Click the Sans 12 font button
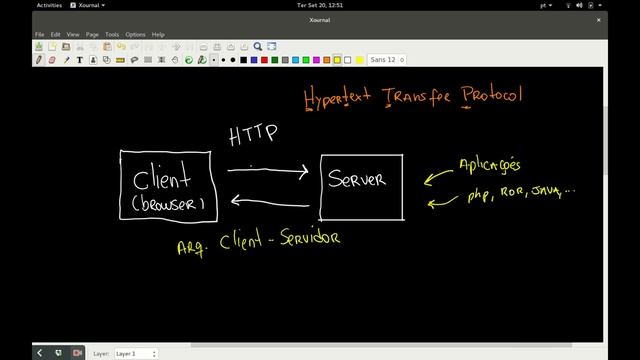The height and width of the screenshot is (360, 640). click(x=387, y=60)
